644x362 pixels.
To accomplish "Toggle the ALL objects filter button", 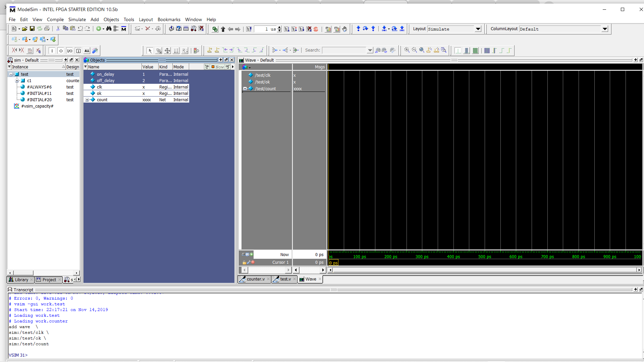I will pos(87,51).
